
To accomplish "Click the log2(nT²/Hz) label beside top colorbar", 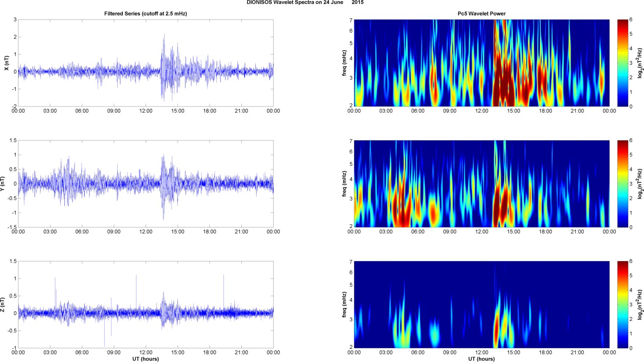I will pyautogui.click(x=640, y=63).
